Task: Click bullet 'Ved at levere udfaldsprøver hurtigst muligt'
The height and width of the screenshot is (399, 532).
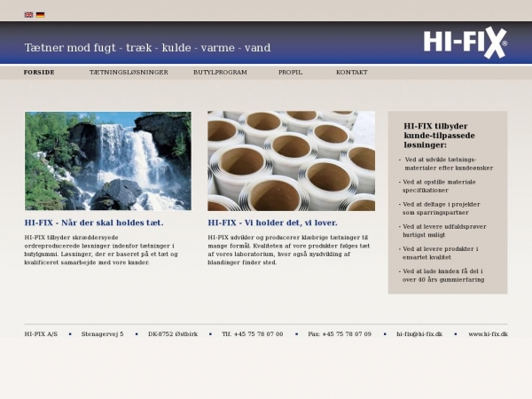Action: (x=442, y=231)
